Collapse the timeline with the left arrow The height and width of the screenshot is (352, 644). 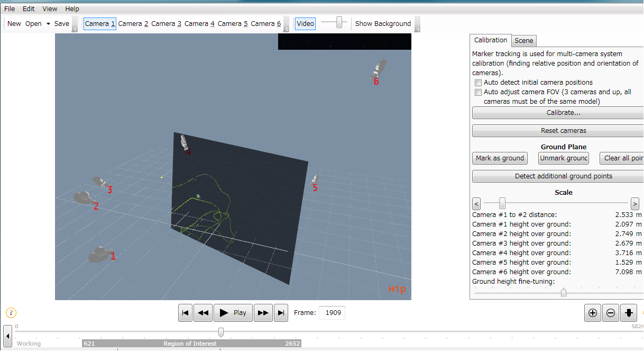8,336
